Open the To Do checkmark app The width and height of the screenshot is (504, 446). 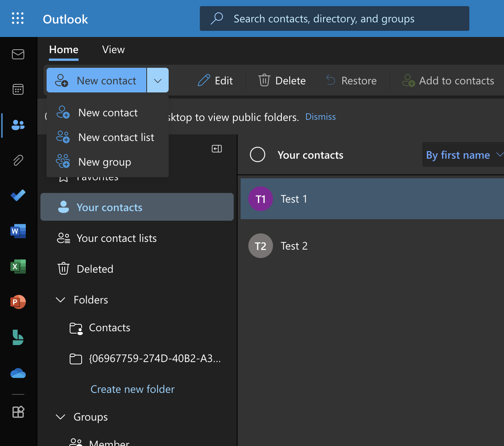point(18,196)
